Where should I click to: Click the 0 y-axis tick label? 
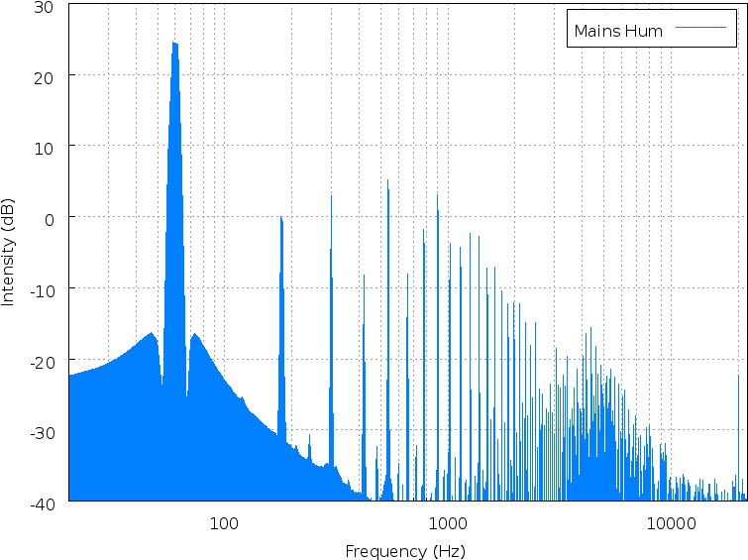pyautogui.click(x=50, y=220)
